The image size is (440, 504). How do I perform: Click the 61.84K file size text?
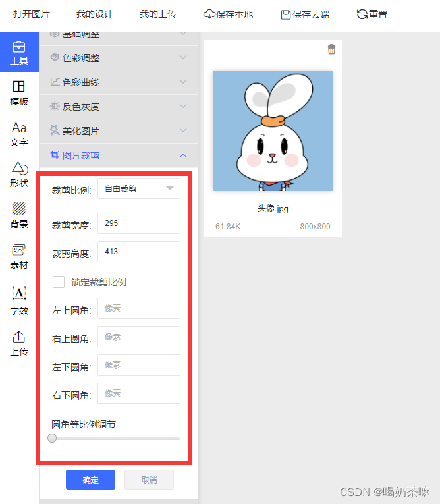[x=228, y=226]
